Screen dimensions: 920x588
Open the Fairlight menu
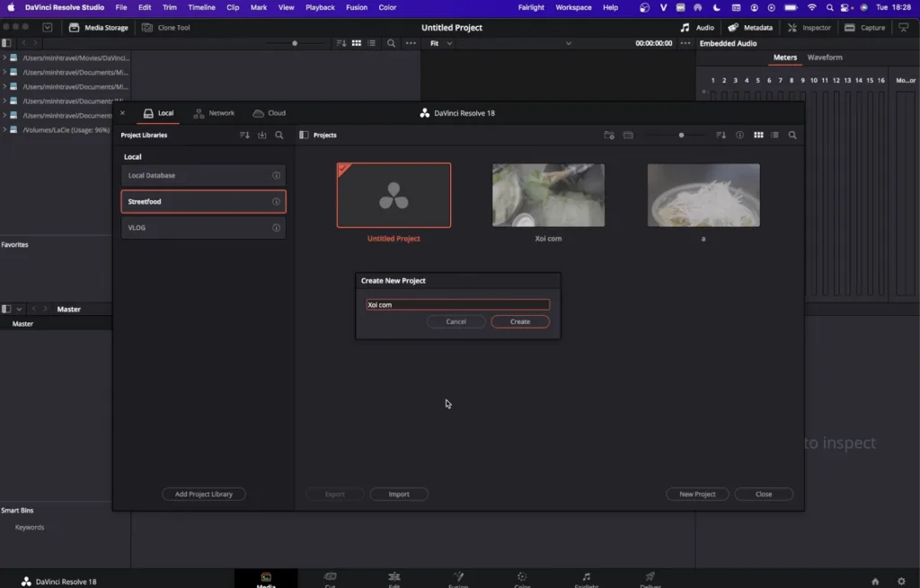pyautogui.click(x=531, y=7)
